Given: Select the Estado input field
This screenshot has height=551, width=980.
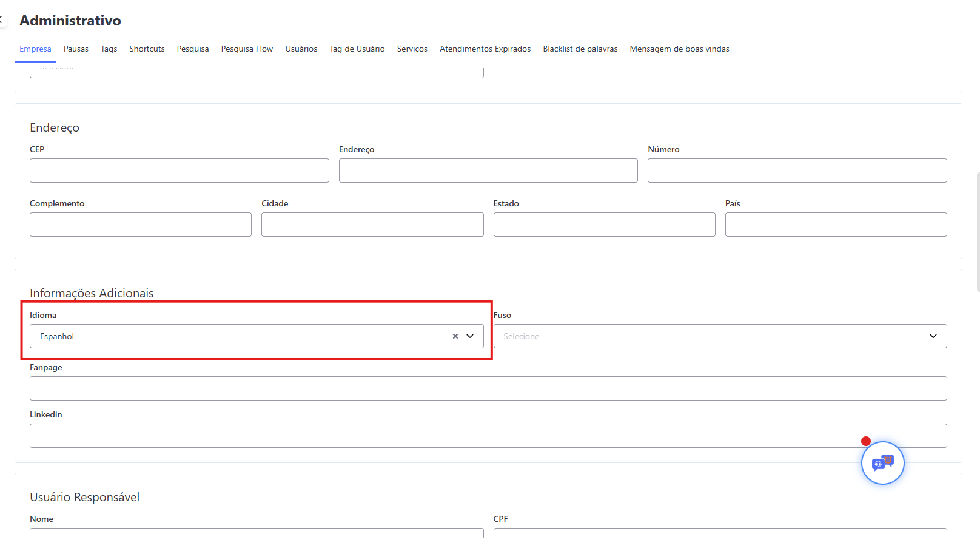Looking at the screenshot, I should (x=604, y=225).
